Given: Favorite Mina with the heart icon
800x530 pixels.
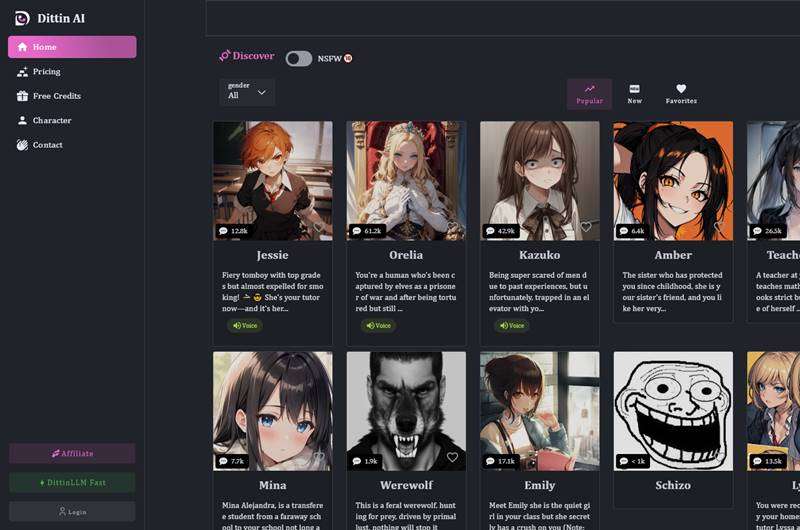Looking at the screenshot, I should [318, 457].
